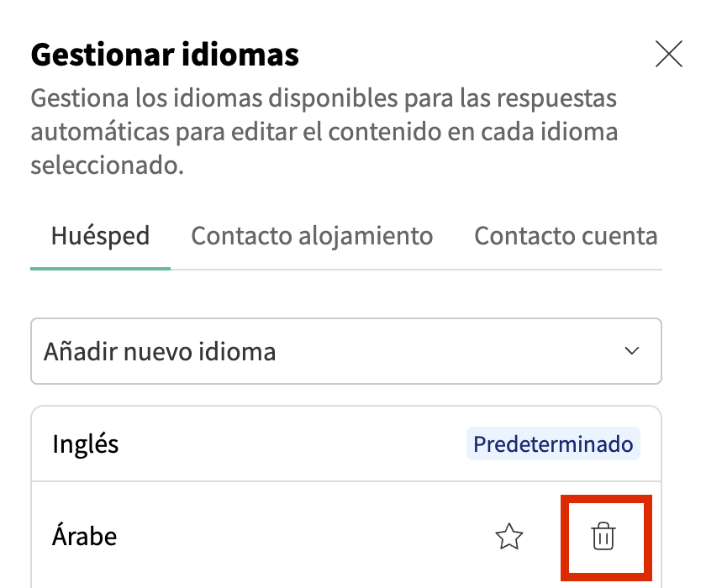The width and height of the screenshot is (706, 588).
Task: Click the word "seleccionado." in the description
Action: 107,165
